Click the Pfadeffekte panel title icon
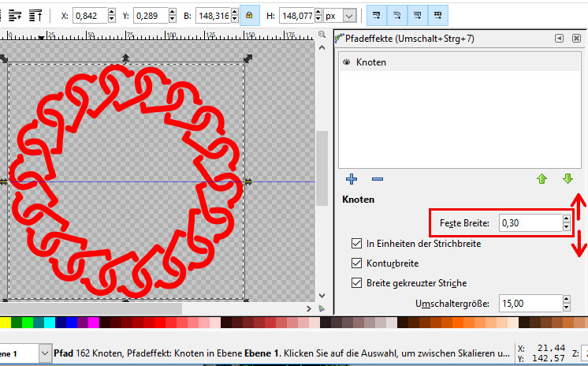This screenshot has width=588, height=366. point(340,38)
